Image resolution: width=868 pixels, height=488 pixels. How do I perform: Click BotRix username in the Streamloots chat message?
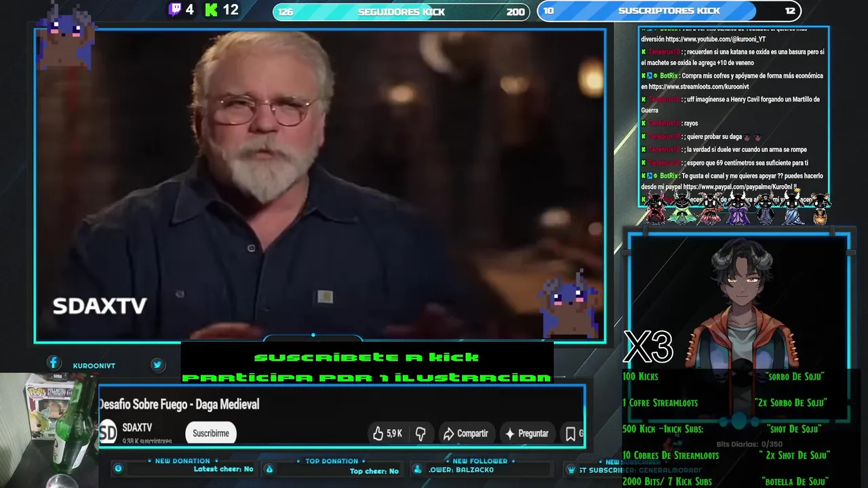click(669, 76)
